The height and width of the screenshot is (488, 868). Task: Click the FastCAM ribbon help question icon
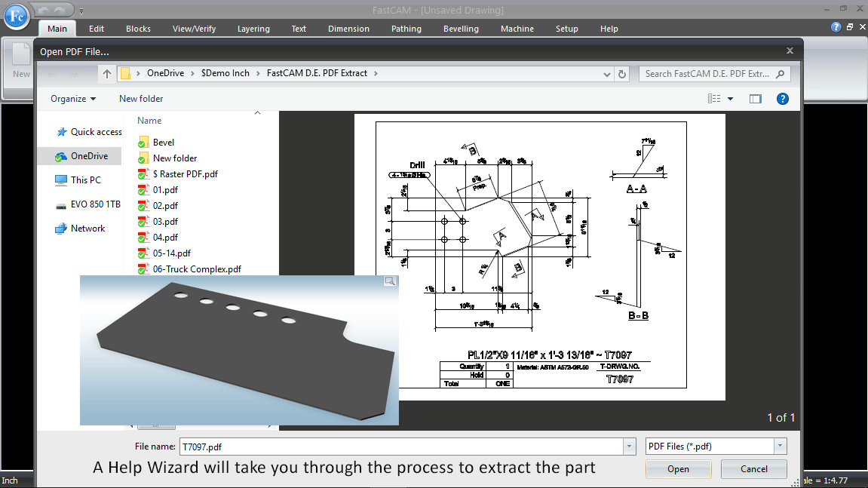[836, 27]
